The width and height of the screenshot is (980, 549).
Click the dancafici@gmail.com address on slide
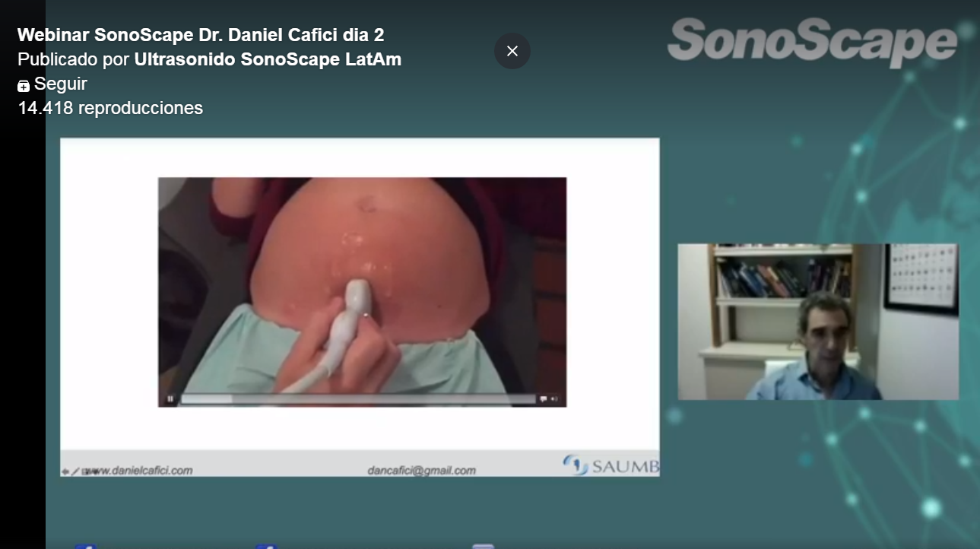click(x=421, y=471)
